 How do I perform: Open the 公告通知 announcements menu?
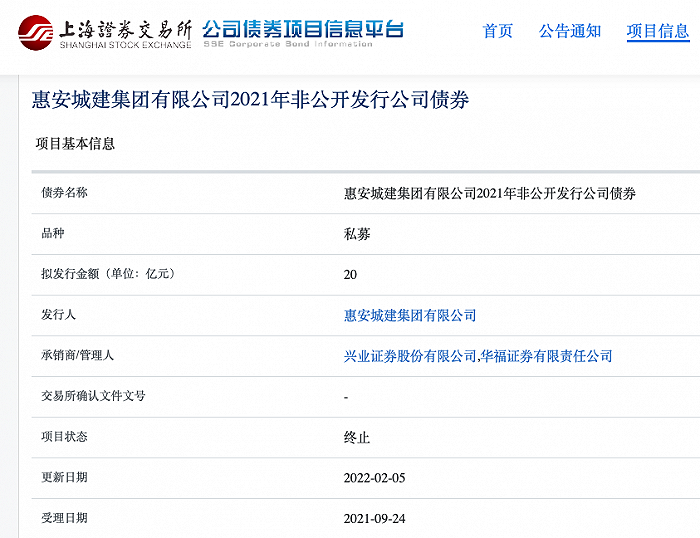(570, 31)
